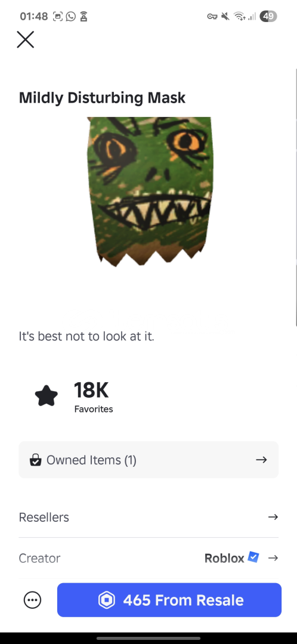Open the Roblox creator profile link

[x=224, y=558]
